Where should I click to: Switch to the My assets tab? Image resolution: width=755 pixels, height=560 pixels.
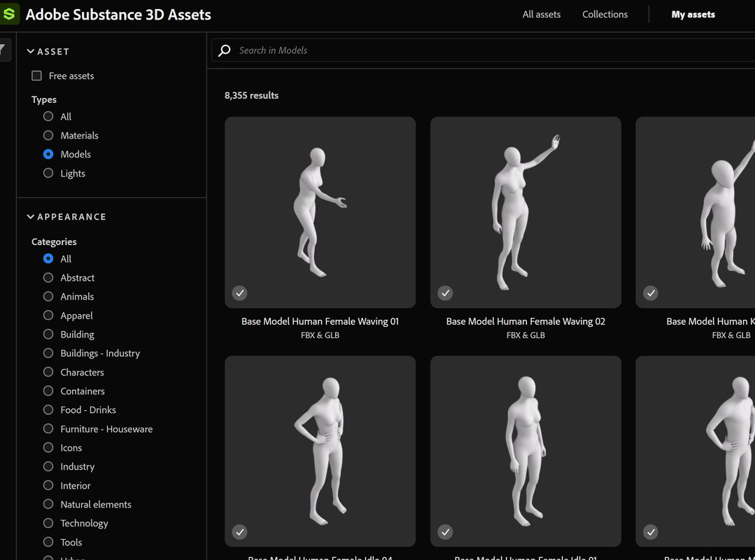(x=693, y=15)
